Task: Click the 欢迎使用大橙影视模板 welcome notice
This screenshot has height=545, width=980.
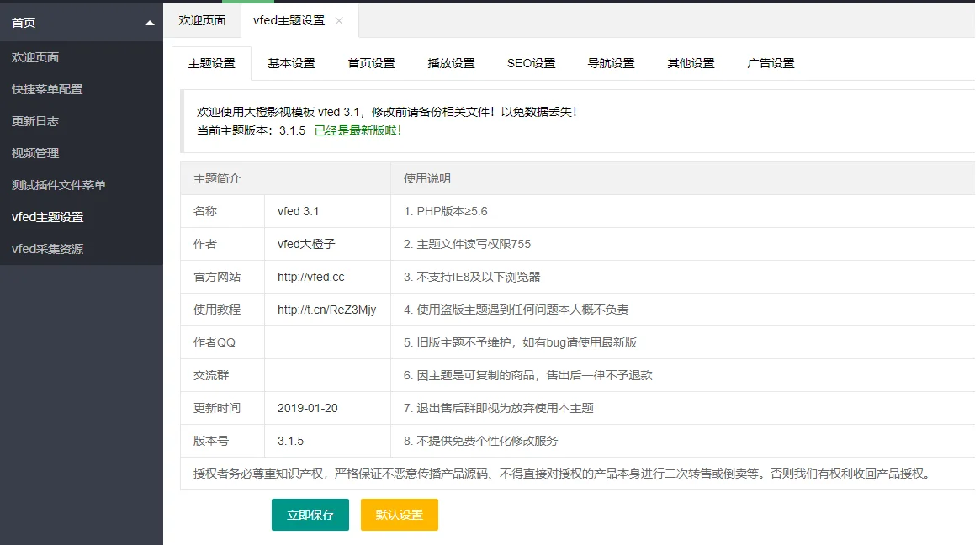Action: coord(387,112)
